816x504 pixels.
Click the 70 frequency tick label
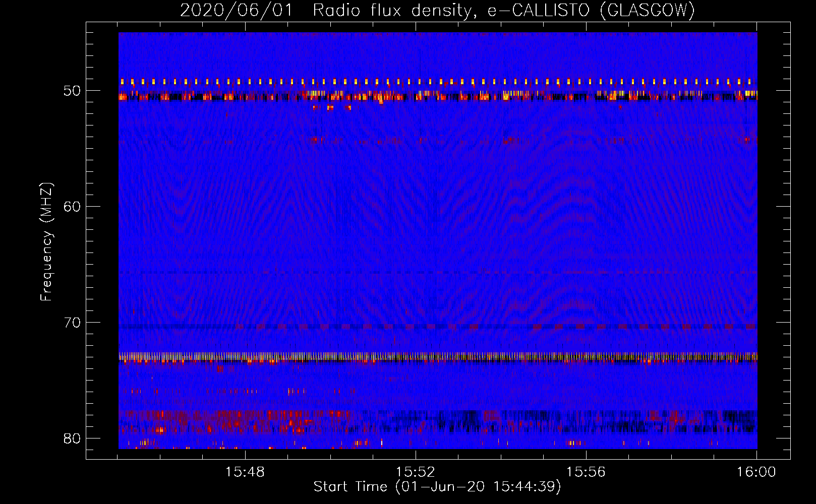point(72,323)
